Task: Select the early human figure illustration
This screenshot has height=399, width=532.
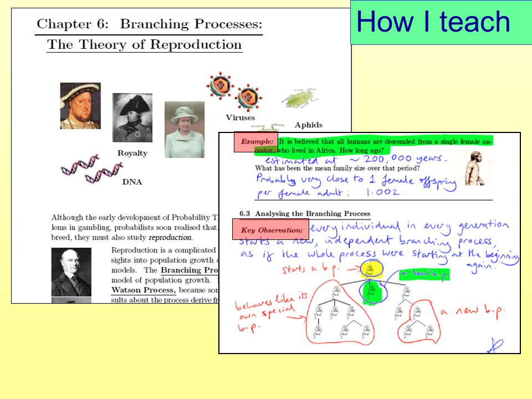Action: 474,168
